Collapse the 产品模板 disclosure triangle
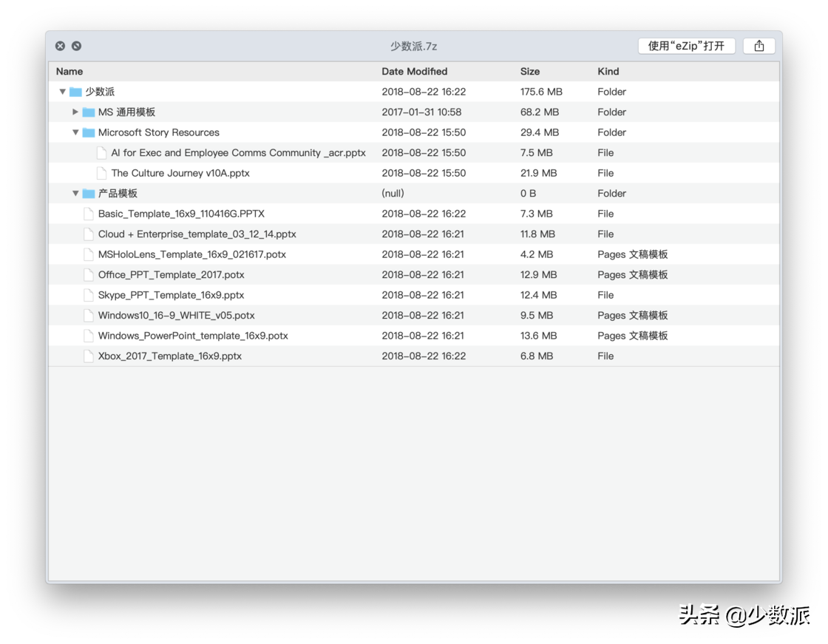 [75, 193]
